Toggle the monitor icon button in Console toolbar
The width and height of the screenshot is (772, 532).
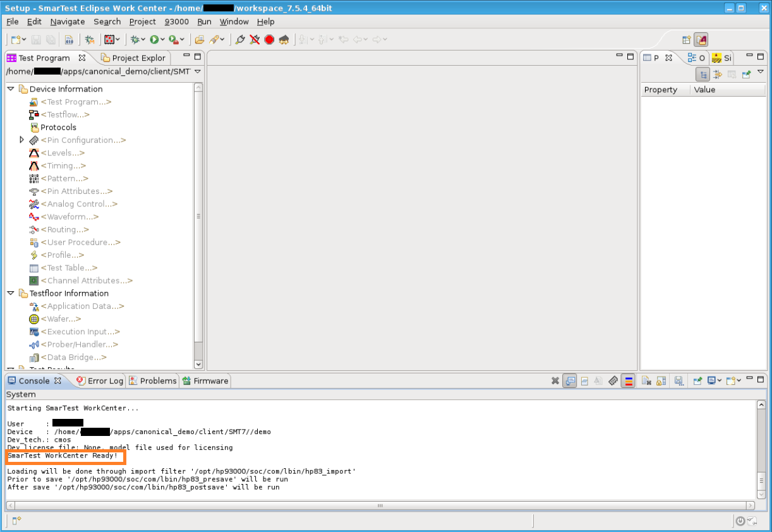[570, 381]
